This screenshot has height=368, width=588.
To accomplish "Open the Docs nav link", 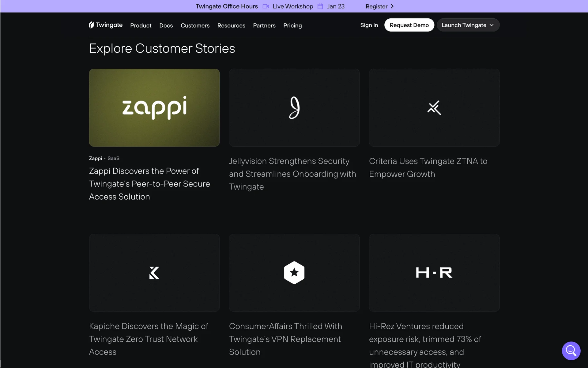I will point(166,25).
